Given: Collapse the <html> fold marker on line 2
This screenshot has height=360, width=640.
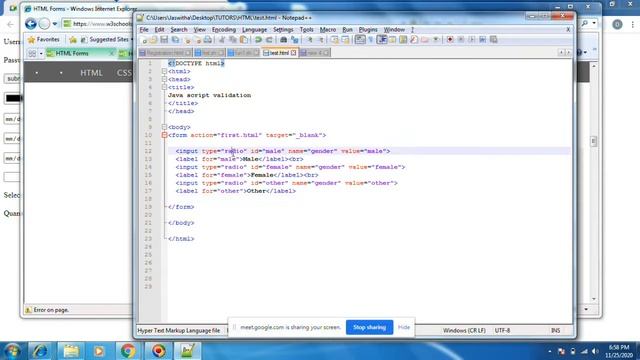Looking at the screenshot, I should pos(164,71).
